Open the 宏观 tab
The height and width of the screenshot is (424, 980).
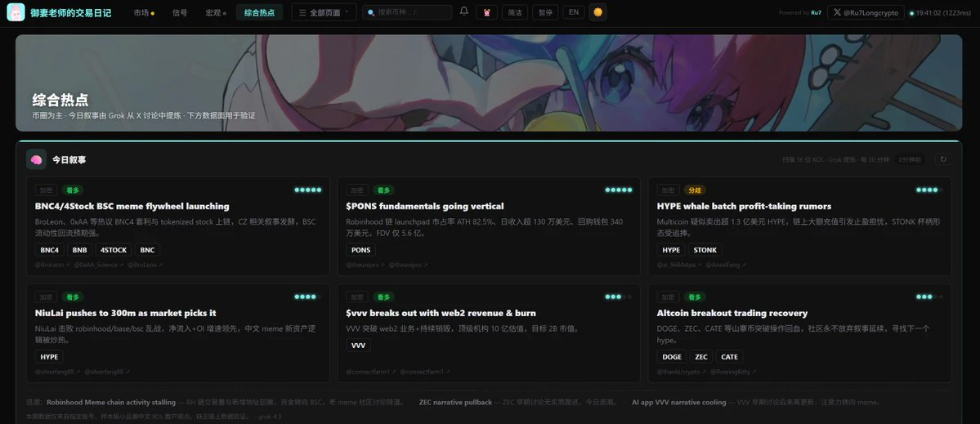216,12
